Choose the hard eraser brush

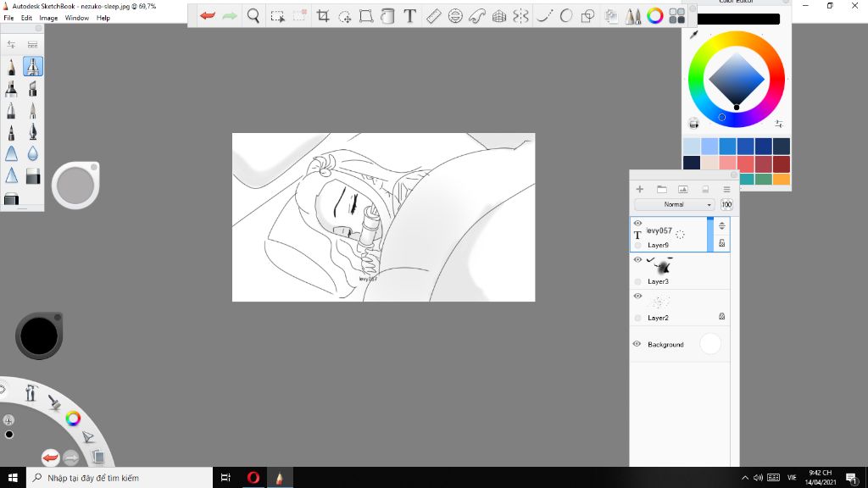33,175
